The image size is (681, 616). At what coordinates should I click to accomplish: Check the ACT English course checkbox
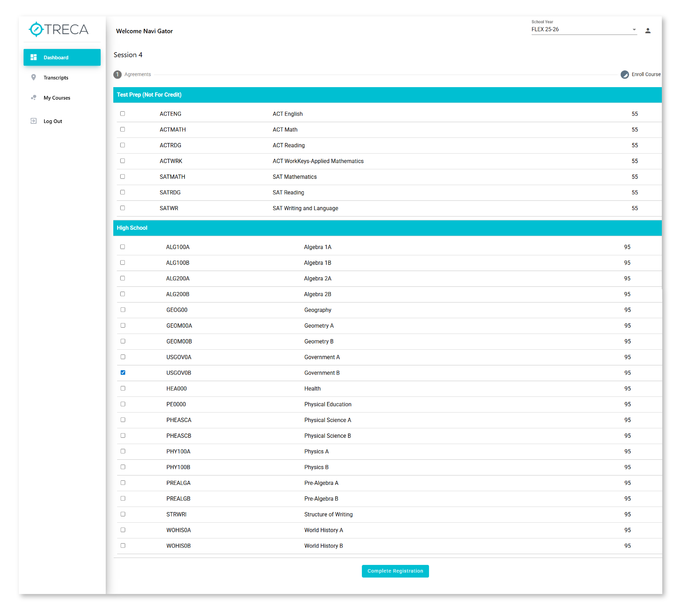click(123, 114)
